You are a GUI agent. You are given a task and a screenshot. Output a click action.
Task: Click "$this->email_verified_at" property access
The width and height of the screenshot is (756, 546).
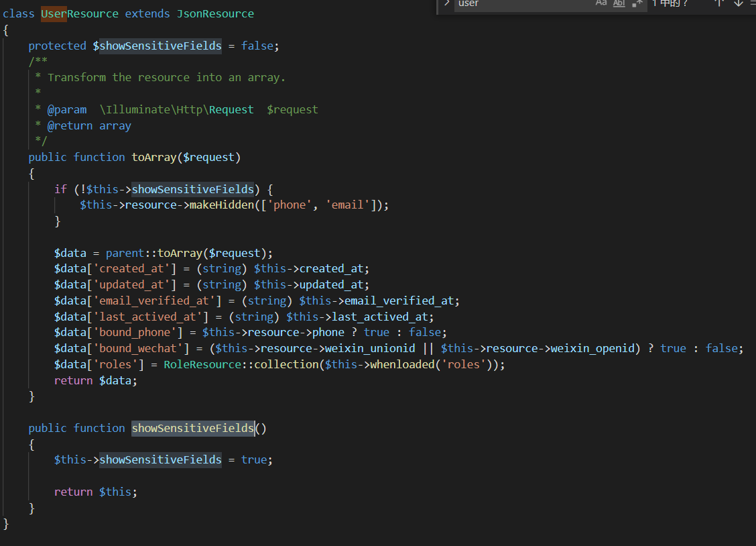pos(377,301)
